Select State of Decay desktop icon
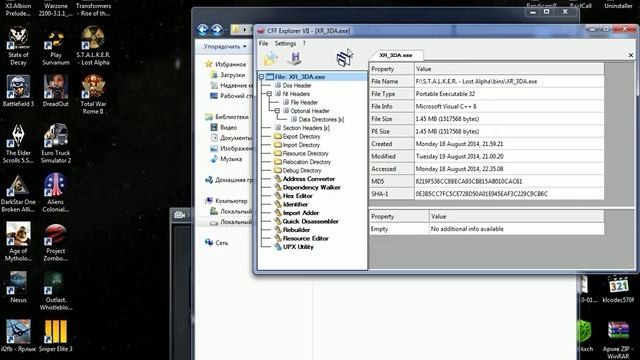 pos(18,46)
